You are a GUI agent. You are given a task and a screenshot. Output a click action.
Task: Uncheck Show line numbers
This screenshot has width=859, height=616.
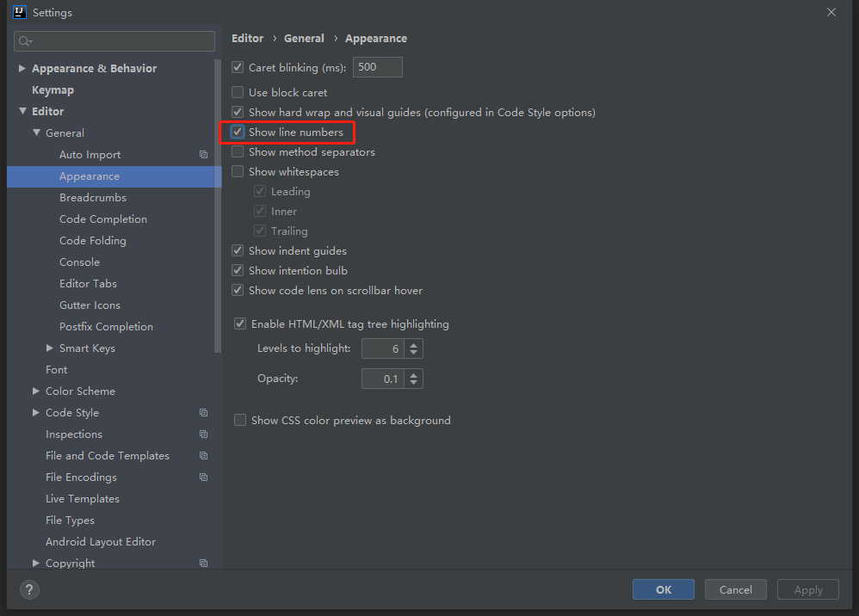(x=238, y=132)
